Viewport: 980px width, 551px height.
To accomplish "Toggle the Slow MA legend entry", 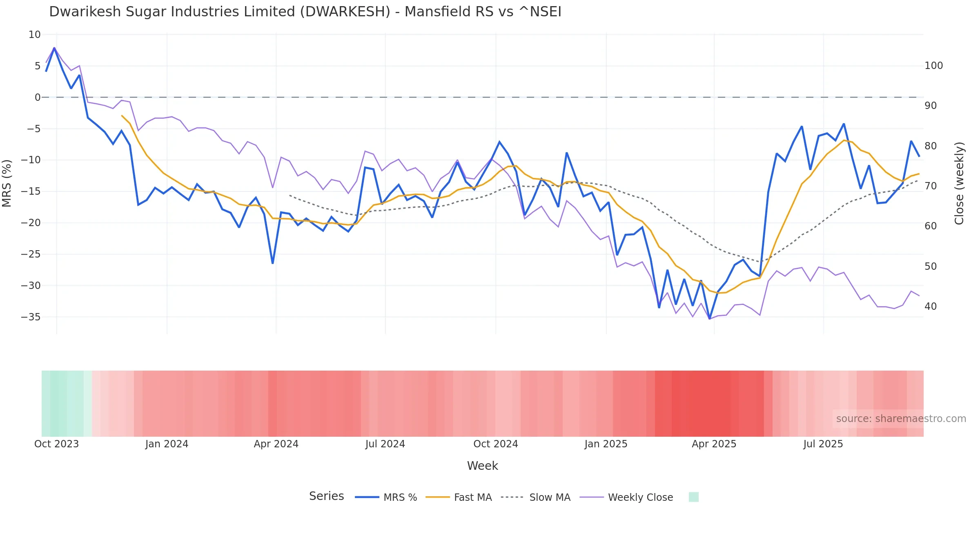I will tap(535, 497).
